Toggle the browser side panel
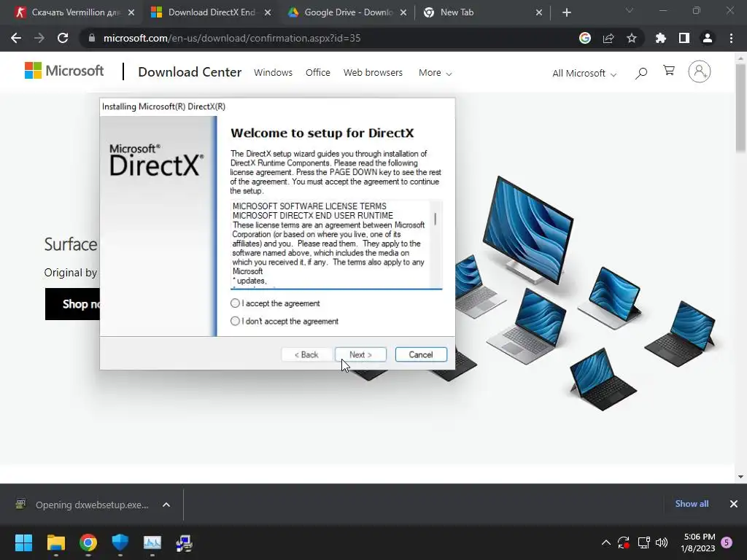747x560 pixels. click(684, 38)
